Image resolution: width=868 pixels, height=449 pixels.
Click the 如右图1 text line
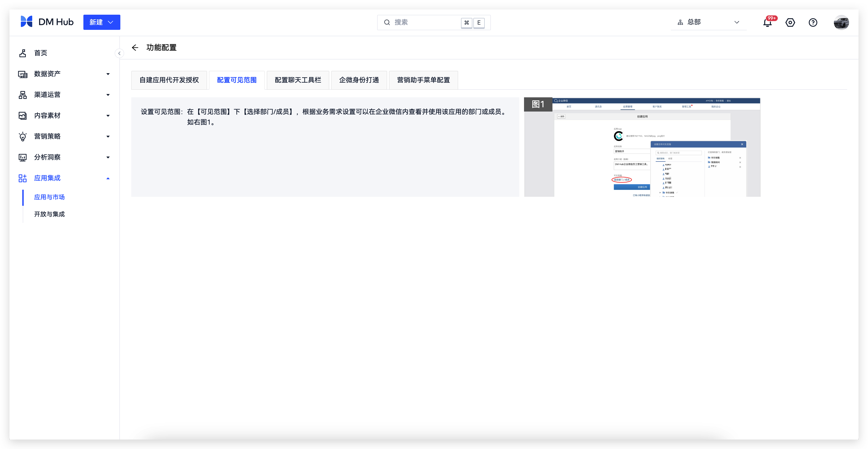tap(201, 122)
